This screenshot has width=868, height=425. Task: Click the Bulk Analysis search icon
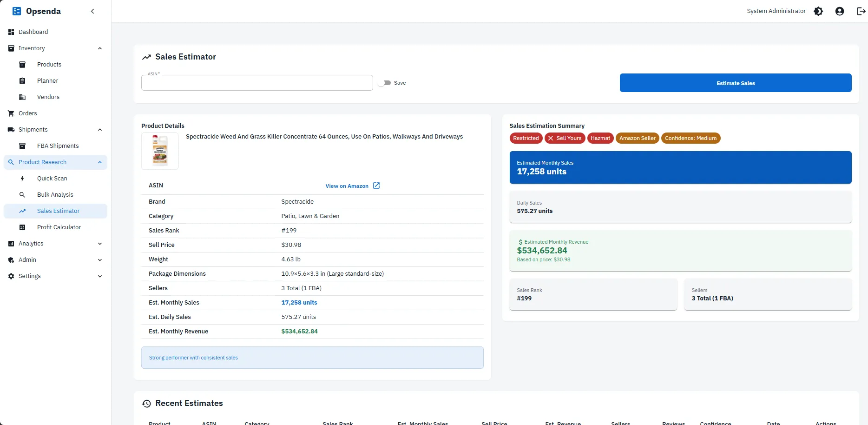[x=22, y=195]
